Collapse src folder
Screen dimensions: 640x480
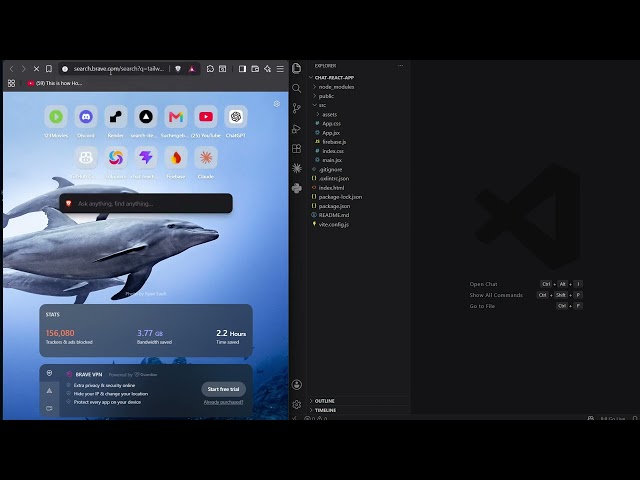pos(359,105)
